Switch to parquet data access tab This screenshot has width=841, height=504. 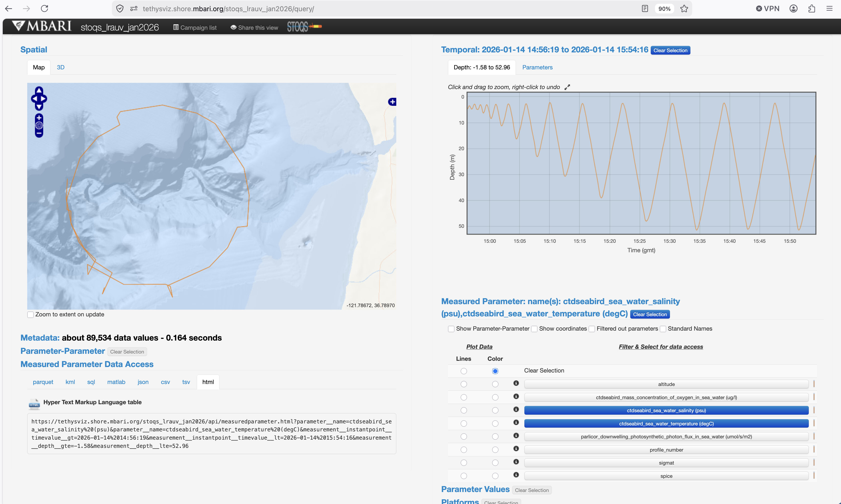coord(43,382)
